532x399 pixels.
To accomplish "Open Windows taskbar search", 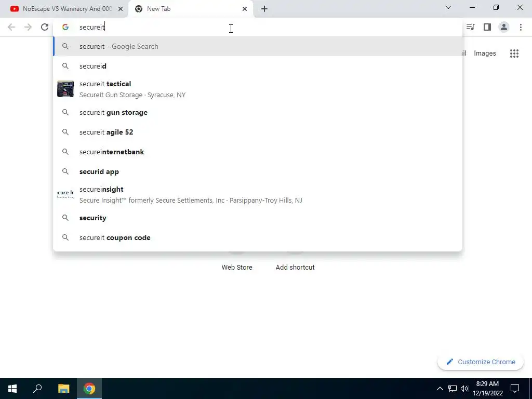I will (x=37, y=389).
